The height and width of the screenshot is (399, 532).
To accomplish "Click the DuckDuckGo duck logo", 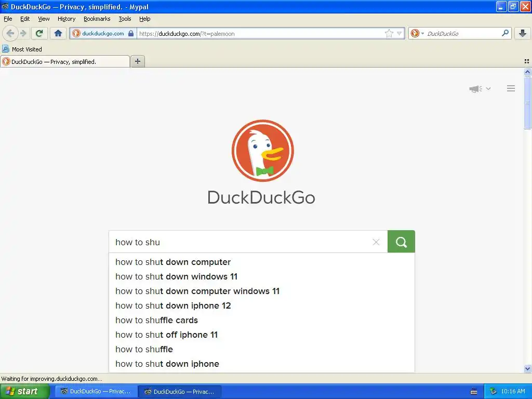I will (x=262, y=151).
